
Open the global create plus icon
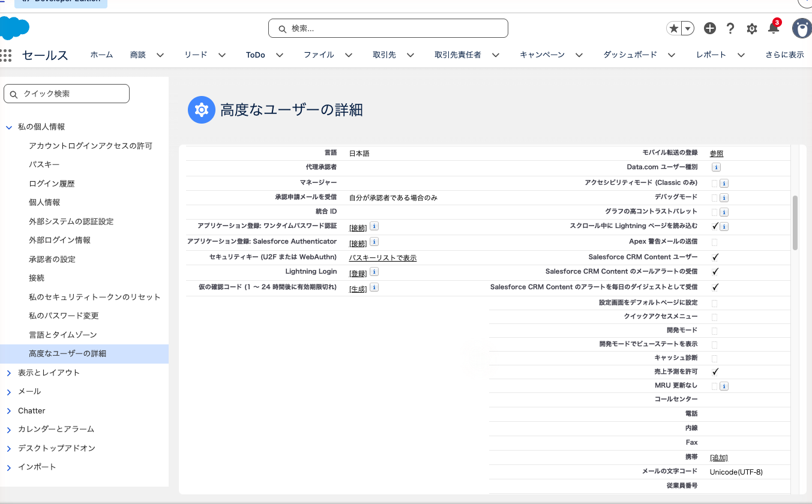pos(710,28)
